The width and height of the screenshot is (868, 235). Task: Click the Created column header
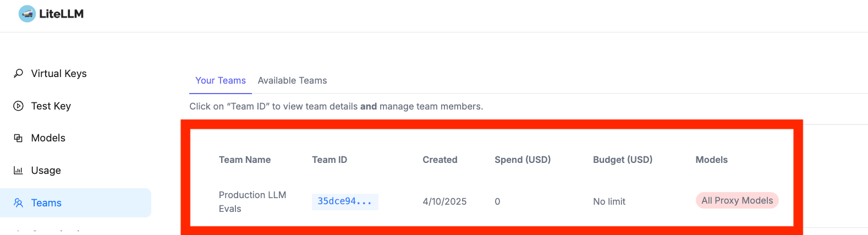[440, 160]
